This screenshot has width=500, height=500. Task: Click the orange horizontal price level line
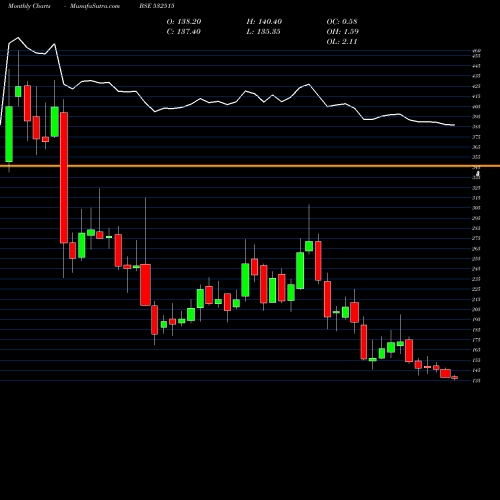click(250, 166)
